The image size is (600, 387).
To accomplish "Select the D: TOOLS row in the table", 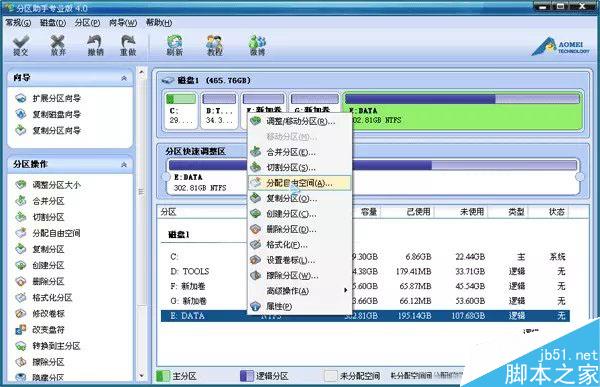I will point(365,271).
